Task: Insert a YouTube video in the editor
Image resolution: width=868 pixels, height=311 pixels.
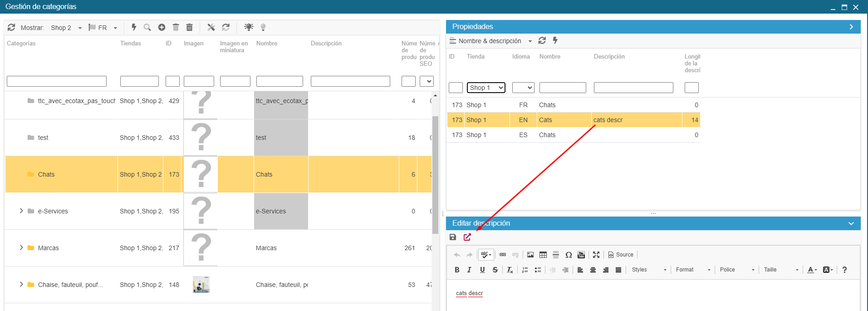Action: coord(581,255)
